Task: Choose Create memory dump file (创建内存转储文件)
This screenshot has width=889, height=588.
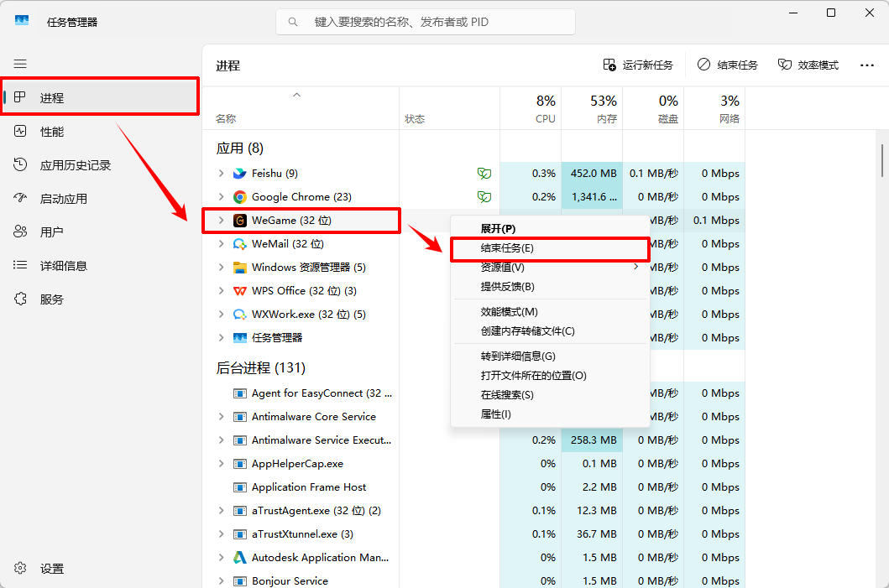Action: click(x=550, y=331)
